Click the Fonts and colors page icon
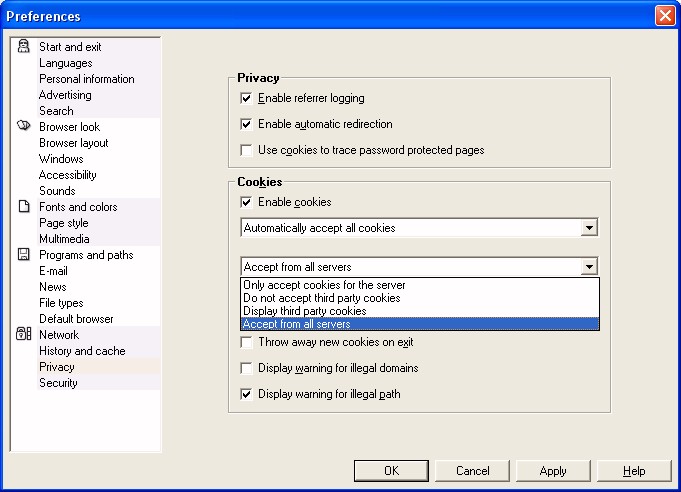The height and width of the screenshot is (492, 681). pos(24,207)
